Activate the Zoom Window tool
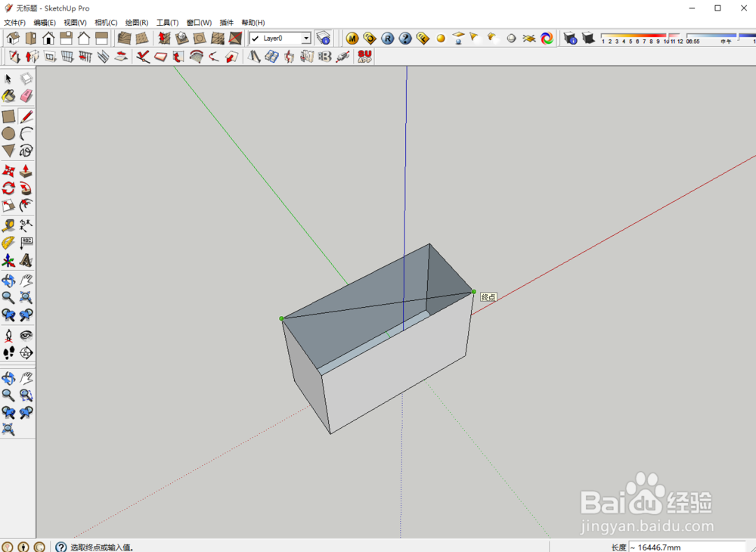756x552 pixels. tap(26, 395)
